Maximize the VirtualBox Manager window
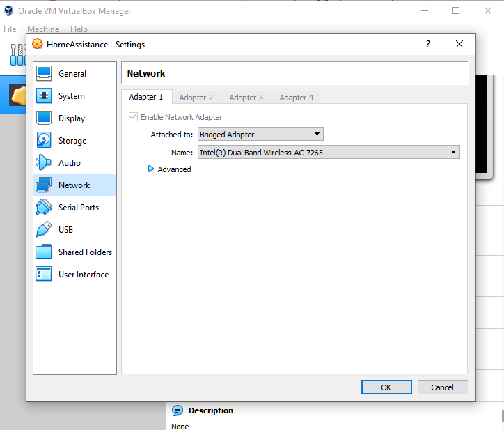Image resolution: width=504 pixels, height=430 pixels. click(x=456, y=10)
